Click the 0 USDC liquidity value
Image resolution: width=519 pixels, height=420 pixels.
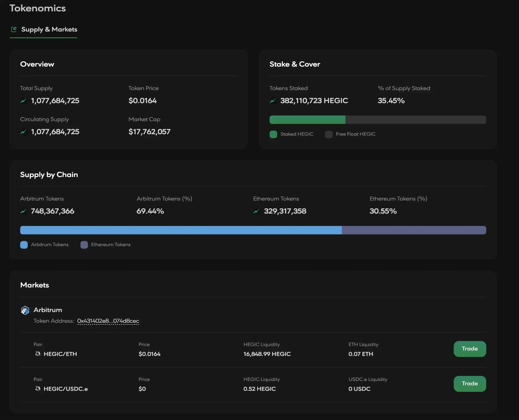(359, 389)
